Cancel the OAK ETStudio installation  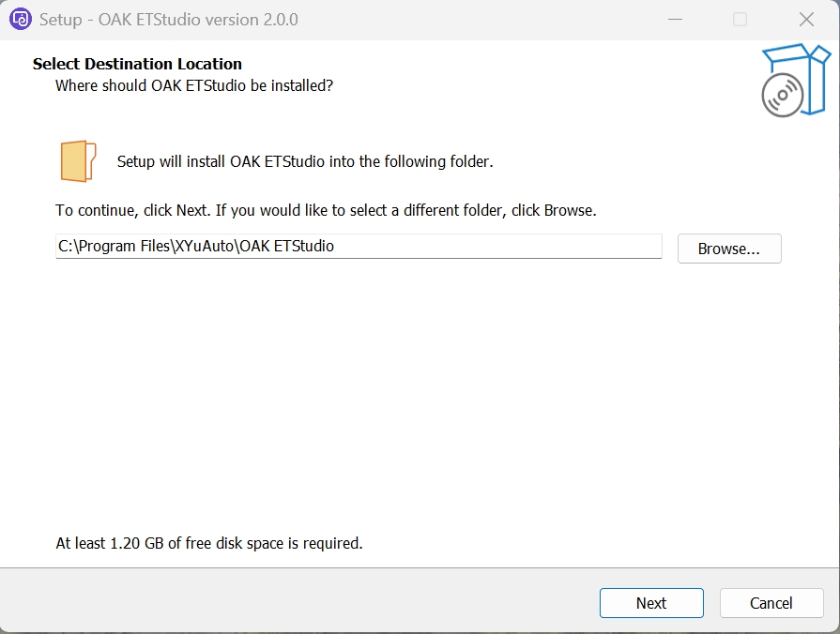pos(771,603)
